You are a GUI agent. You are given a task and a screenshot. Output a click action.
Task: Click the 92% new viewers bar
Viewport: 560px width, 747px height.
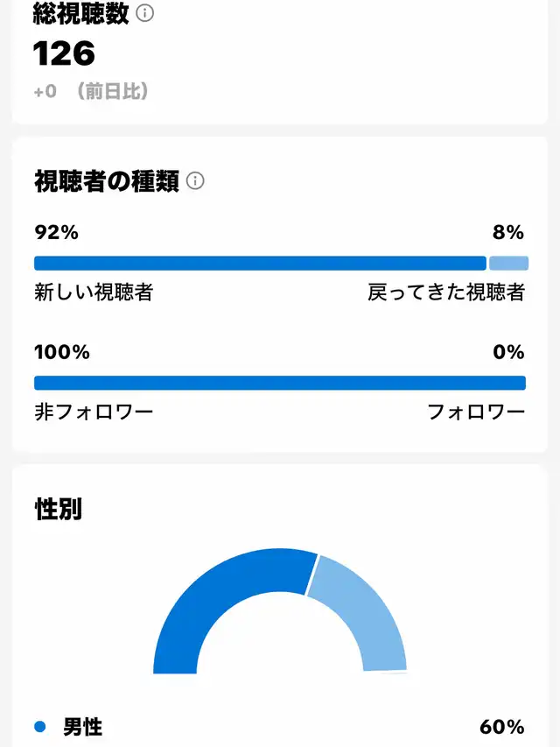coord(260,263)
